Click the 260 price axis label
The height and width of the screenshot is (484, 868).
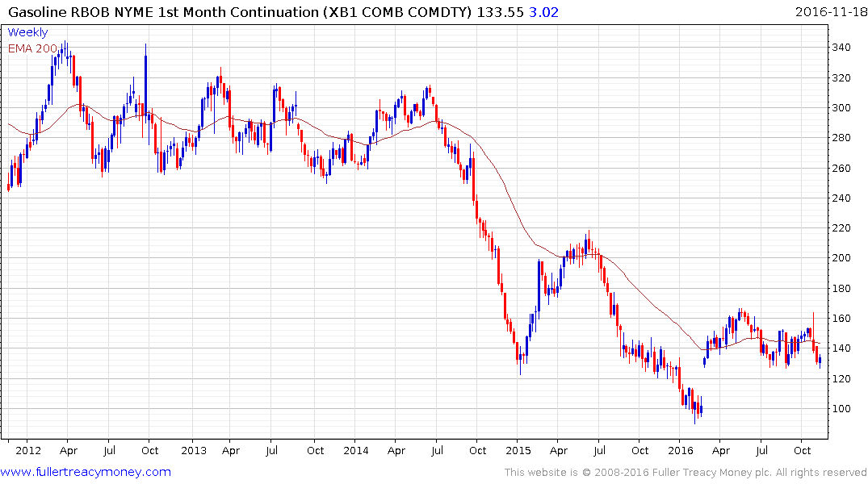point(841,168)
